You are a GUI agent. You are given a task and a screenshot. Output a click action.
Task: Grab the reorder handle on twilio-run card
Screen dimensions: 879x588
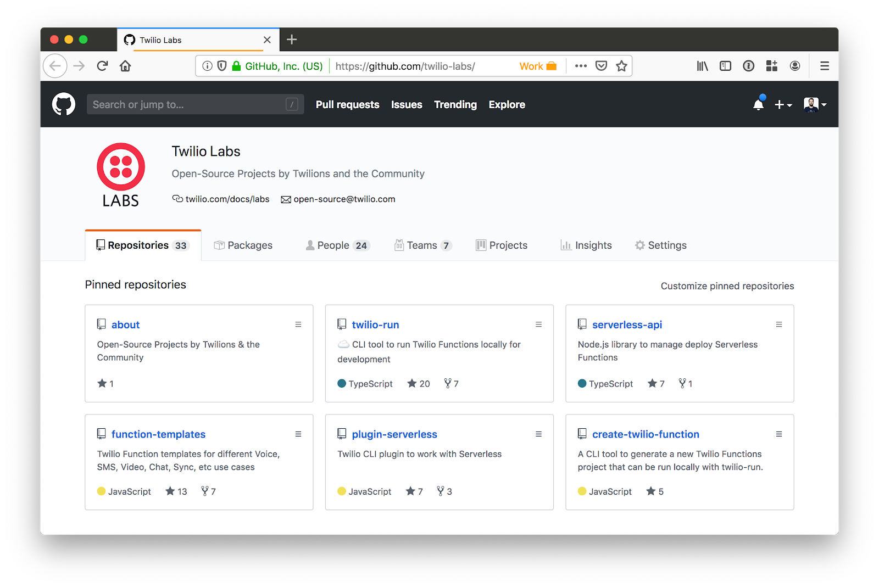coord(538,324)
